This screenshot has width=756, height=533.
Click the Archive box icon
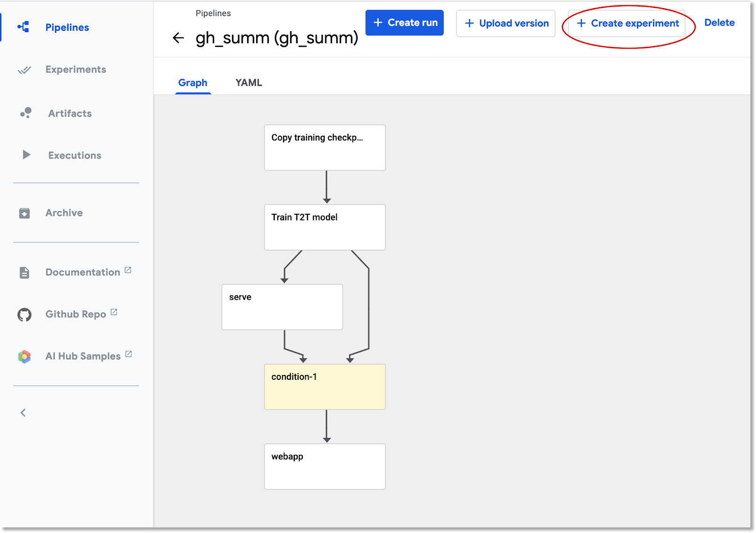tap(25, 213)
